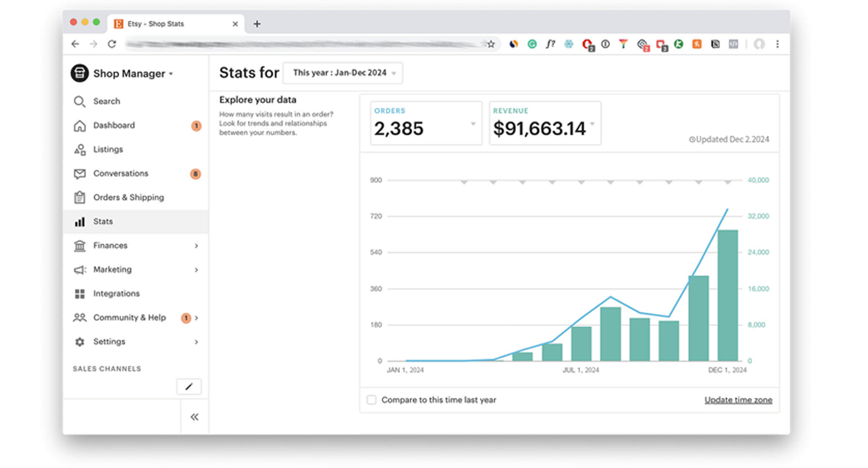The width and height of the screenshot is (868, 468).
Task: Expand the Community & Help chevron
Action: 197,318
